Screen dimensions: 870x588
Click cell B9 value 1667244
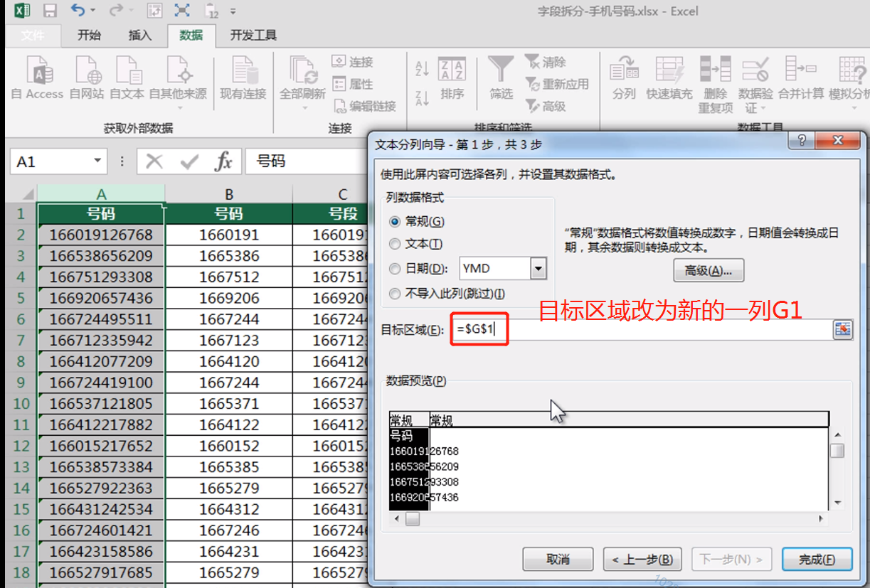228,383
